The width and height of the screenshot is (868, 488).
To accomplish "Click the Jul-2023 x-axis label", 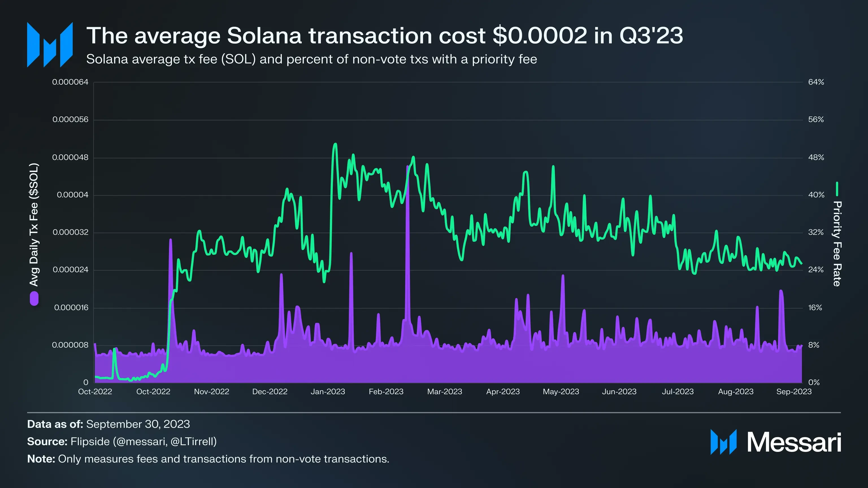I will (x=678, y=392).
